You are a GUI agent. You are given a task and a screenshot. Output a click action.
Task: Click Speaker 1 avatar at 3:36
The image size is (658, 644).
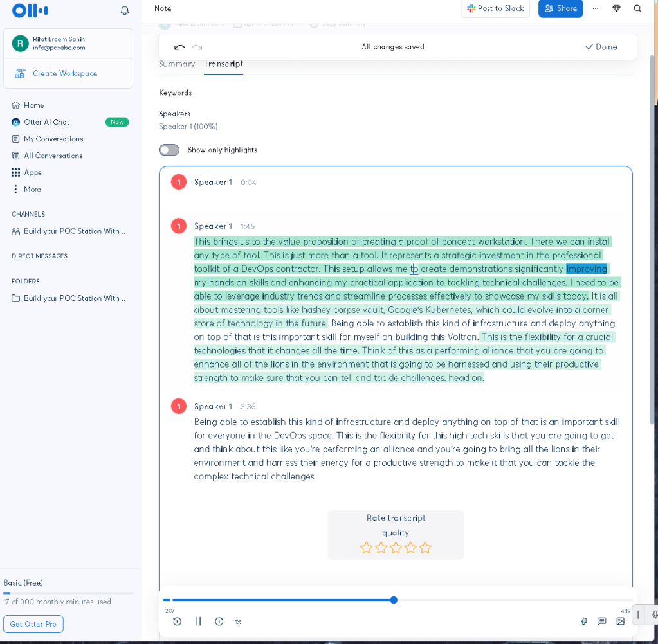[179, 406]
